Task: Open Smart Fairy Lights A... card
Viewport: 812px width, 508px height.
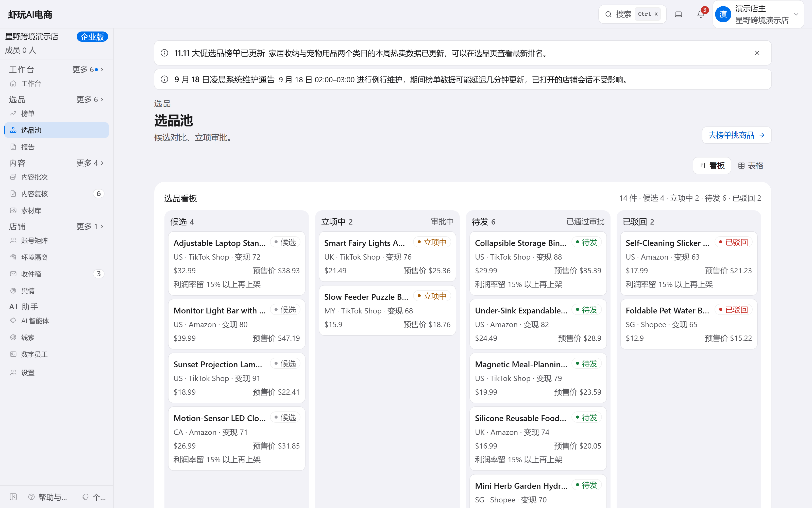Action: pos(387,256)
